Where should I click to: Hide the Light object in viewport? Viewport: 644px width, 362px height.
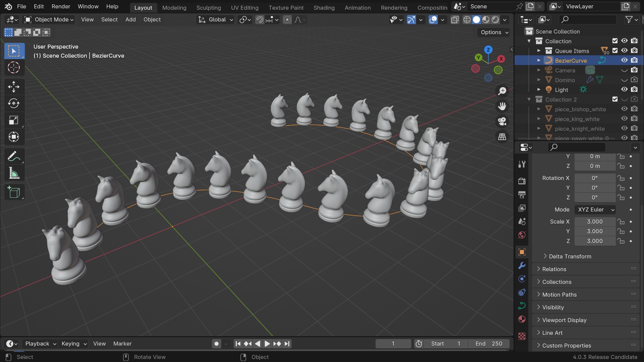coord(624,89)
